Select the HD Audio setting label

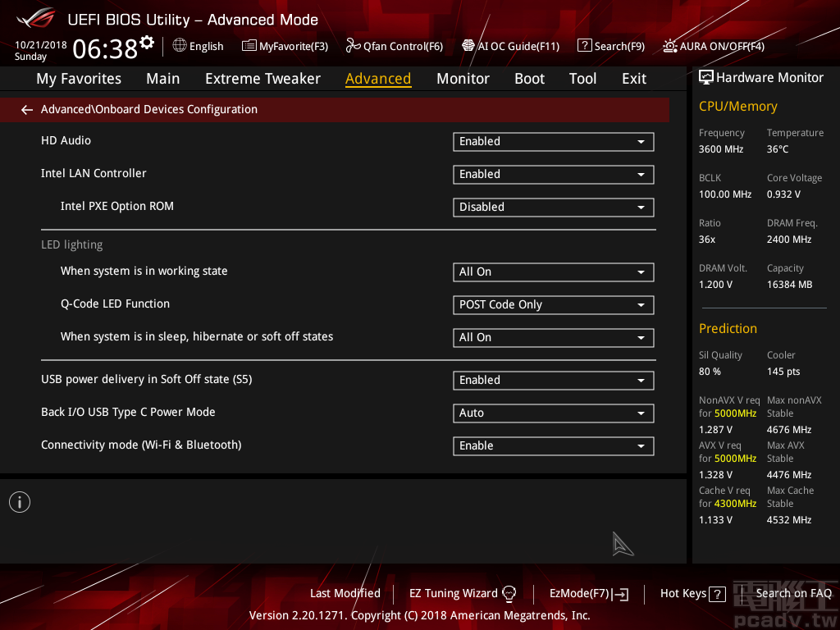coord(66,140)
